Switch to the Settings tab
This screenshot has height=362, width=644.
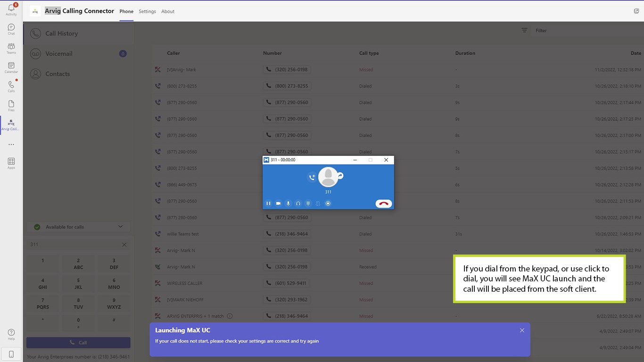tap(147, 11)
